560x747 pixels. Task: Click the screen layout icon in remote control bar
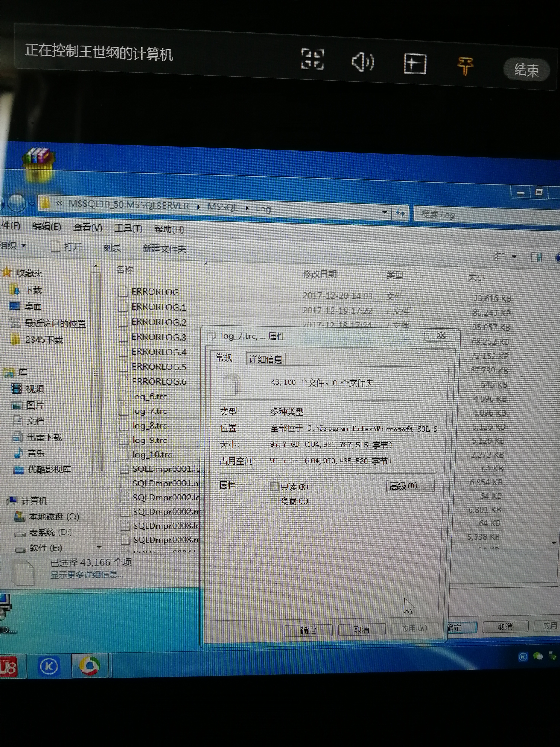pos(415,63)
